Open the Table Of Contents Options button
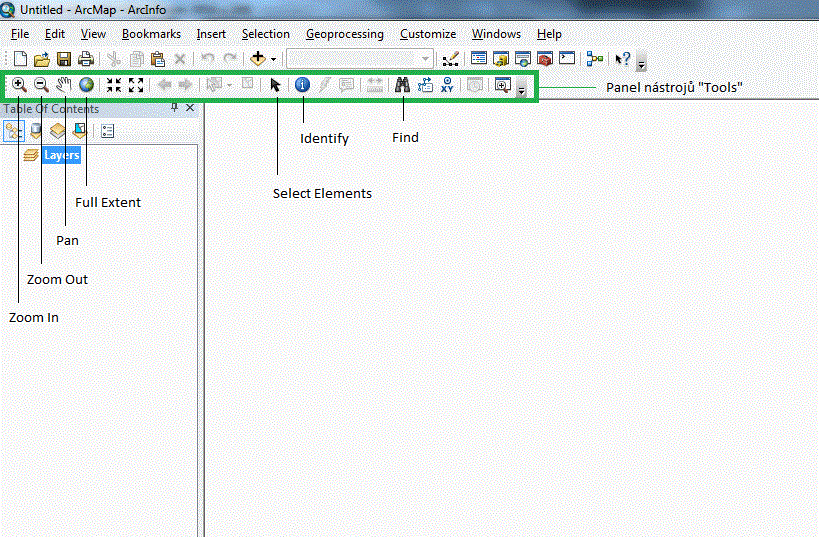Screen dimensions: 819x537 coord(108,131)
